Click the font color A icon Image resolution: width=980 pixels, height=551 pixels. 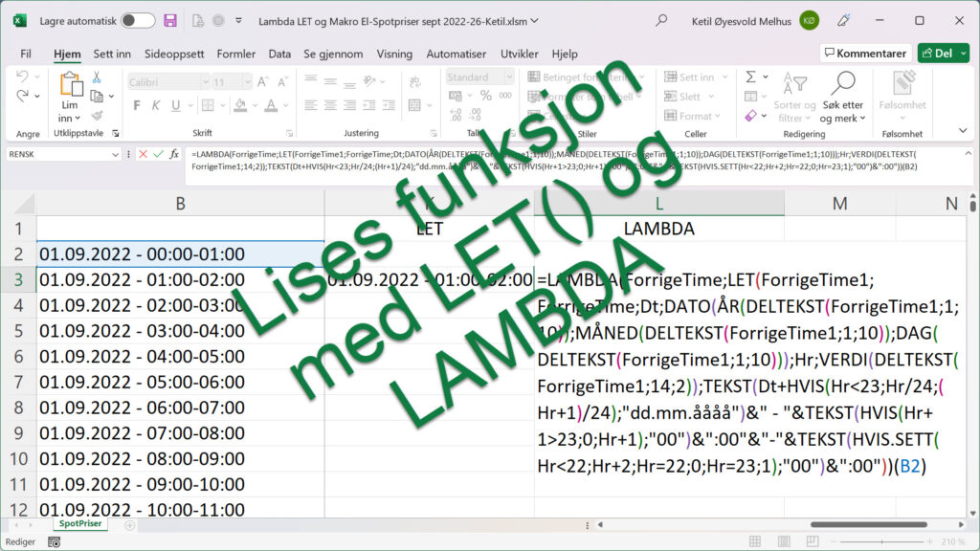click(x=271, y=105)
